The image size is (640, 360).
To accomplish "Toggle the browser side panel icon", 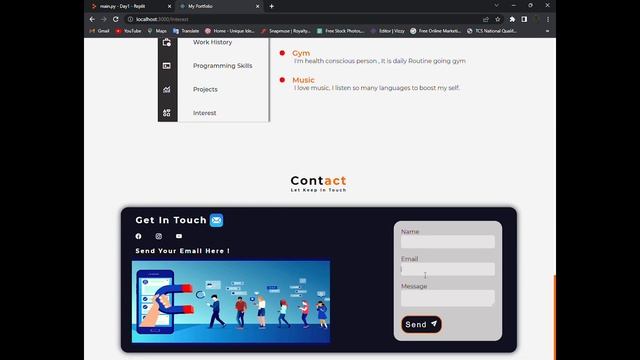I will pyautogui.click(x=524, y=19).
